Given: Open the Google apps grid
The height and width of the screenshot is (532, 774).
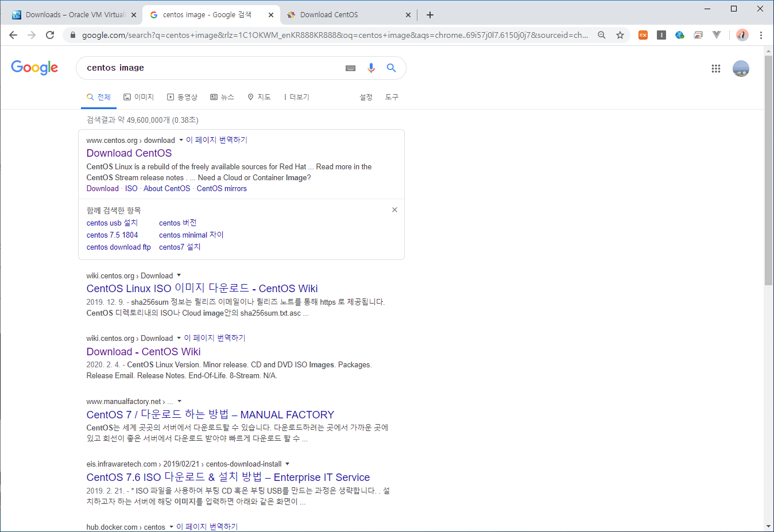Looking at the screenshot, I should tap(715, 68).
